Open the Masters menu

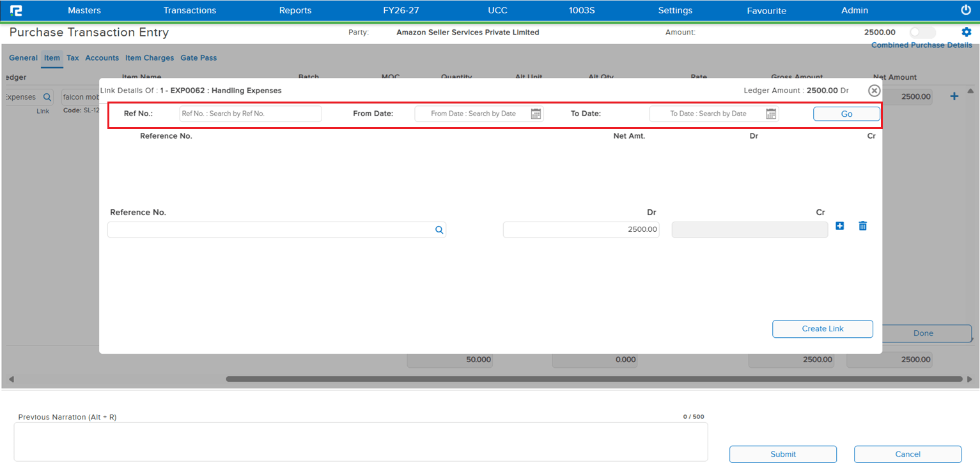point(84,10)
